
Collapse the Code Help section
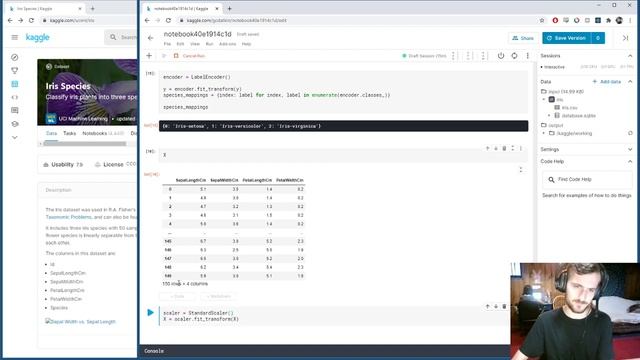(x=630, y=162)
